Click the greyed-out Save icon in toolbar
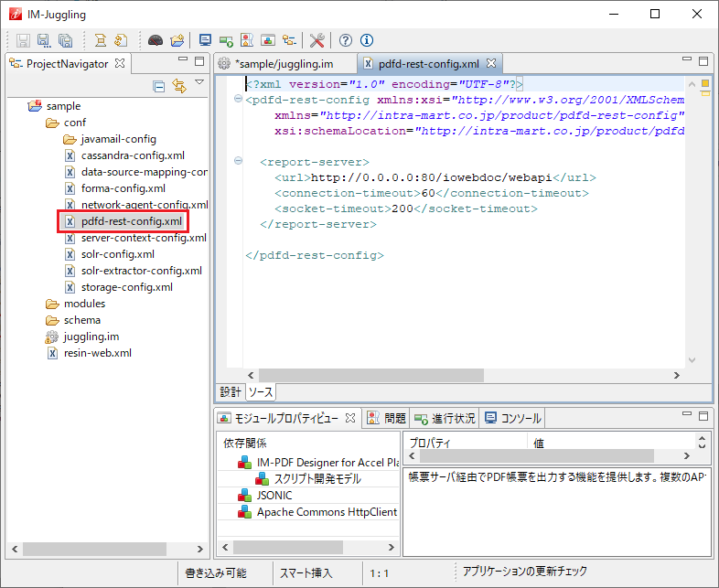This screenshot has height=588, width=719. point(23,40)
